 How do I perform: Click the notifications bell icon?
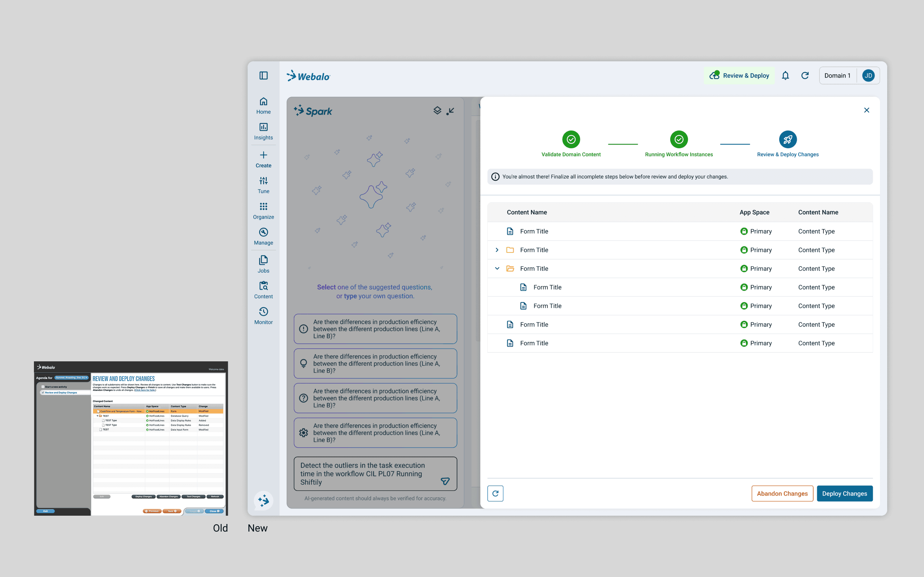click(785, 76)
